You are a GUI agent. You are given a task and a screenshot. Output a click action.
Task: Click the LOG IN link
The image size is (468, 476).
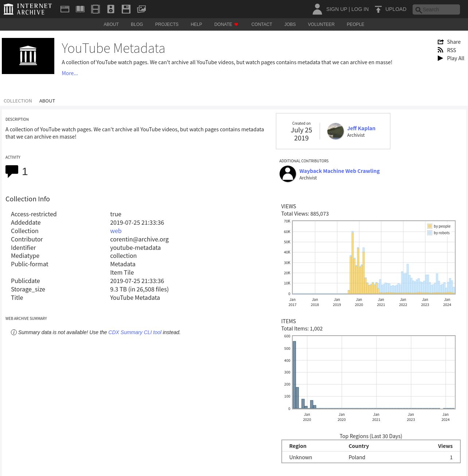360,9
